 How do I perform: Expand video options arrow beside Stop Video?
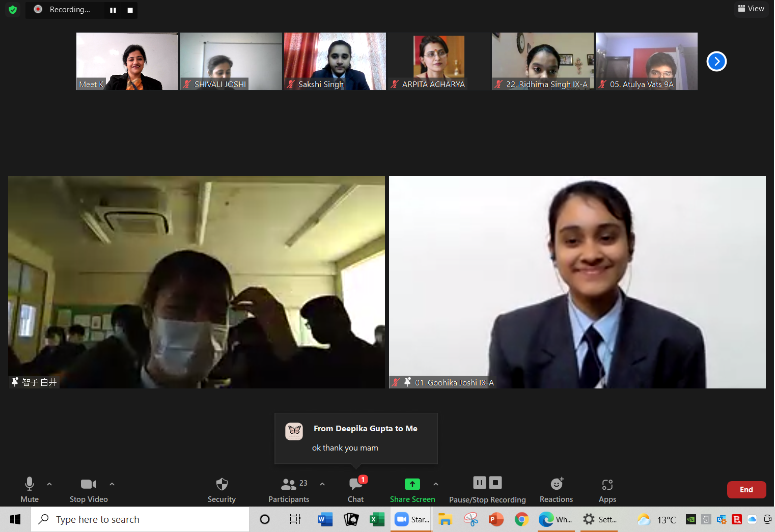[x=112, y=484]
